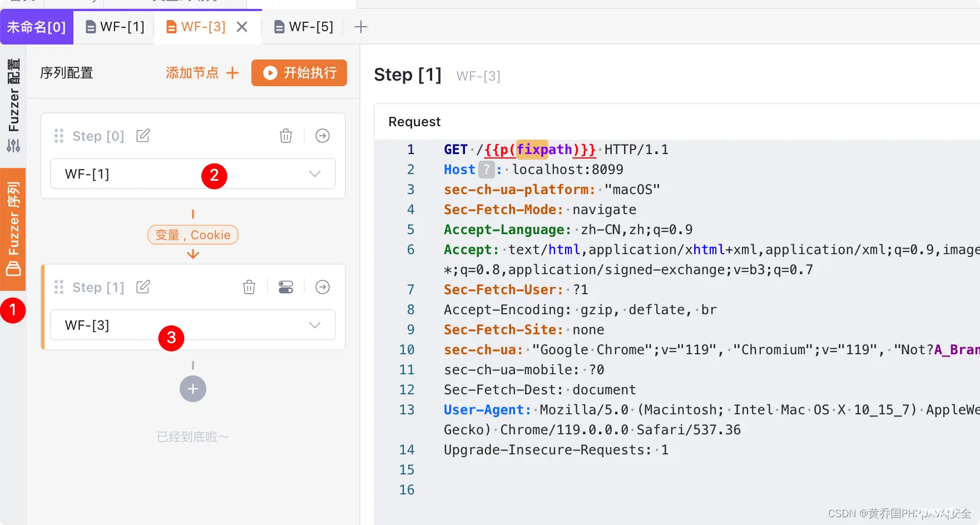
Task: Click the Step [1] title heading
Action: pyautogui.click(x=408, y=75)
